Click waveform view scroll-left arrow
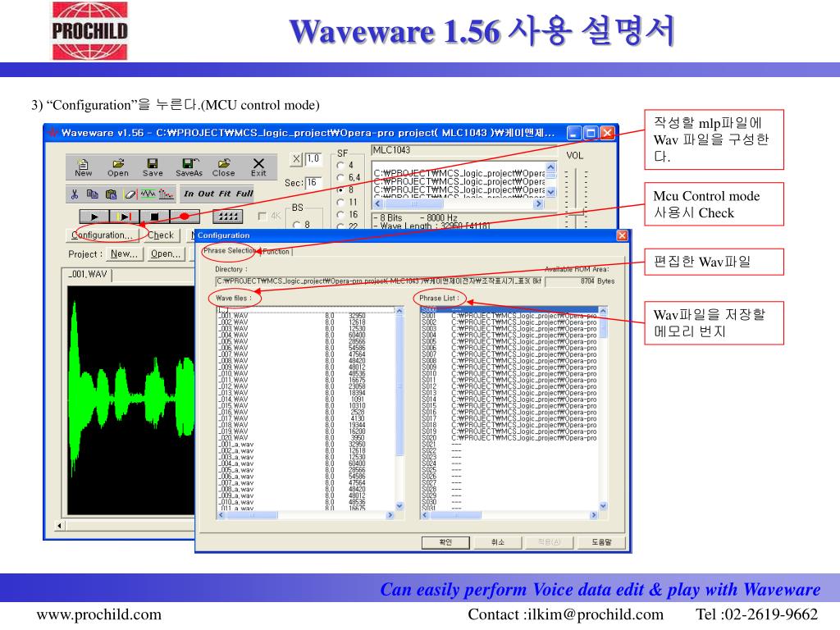840x630 pixels. (x=59, y=526)
